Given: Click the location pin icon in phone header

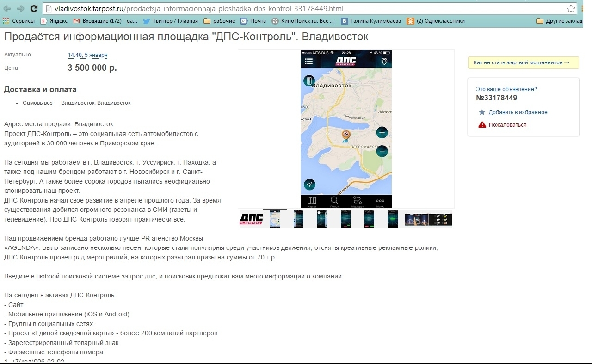Looking at the screenshot, I should tap(384, 62).
